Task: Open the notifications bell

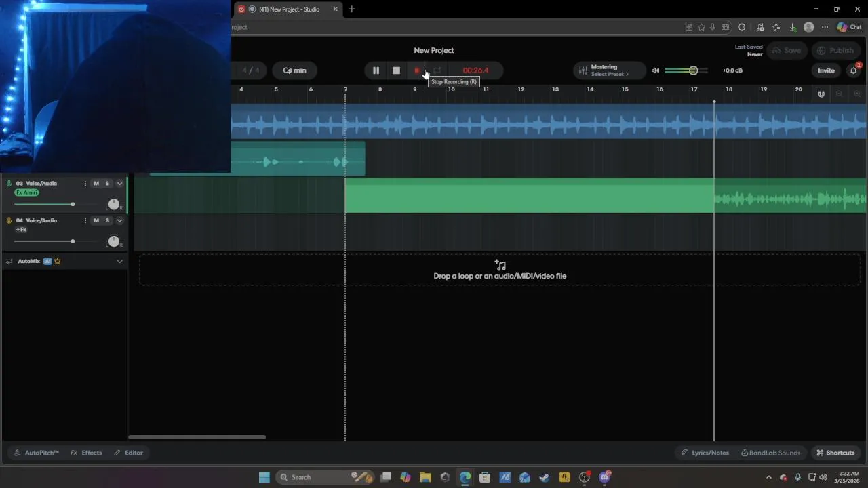Action: click(854, 70)
